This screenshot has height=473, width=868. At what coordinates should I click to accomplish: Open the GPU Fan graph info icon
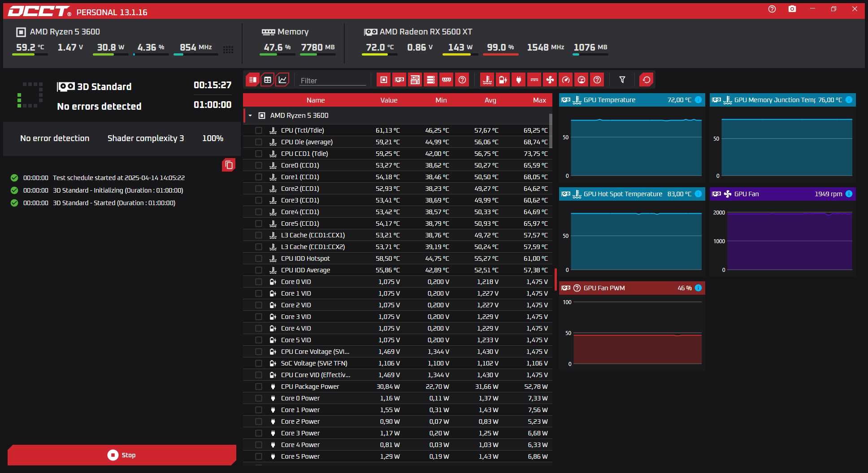click(849, 194)
